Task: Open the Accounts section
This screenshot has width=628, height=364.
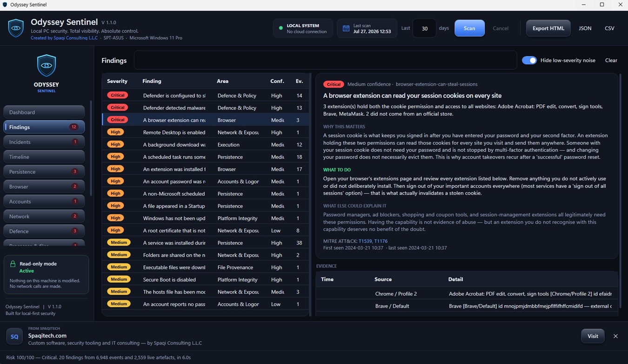Action: (44, 201)
